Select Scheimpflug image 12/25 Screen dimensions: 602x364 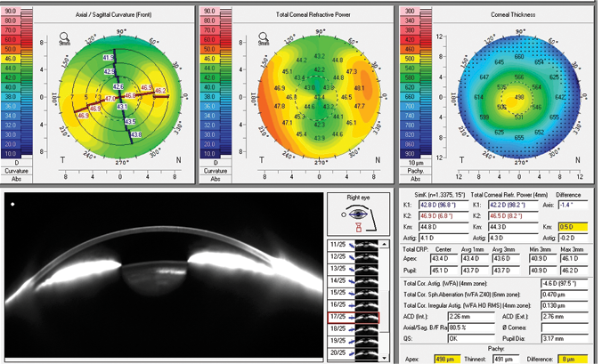click(354, 256)
